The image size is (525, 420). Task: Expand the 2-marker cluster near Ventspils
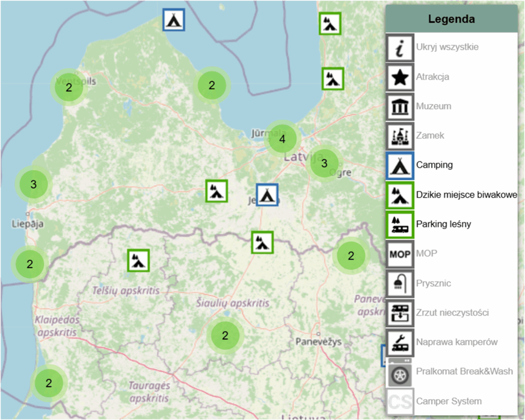point(68,87)
